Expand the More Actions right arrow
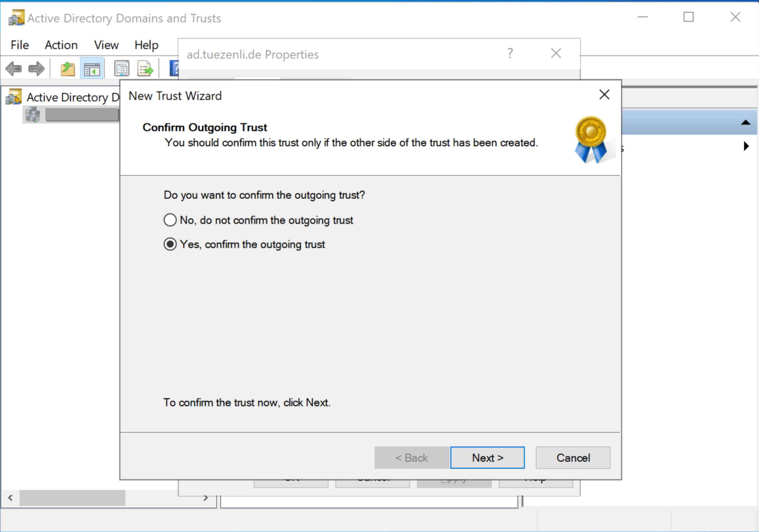This screenshot has height=532, width=759. 746,146
